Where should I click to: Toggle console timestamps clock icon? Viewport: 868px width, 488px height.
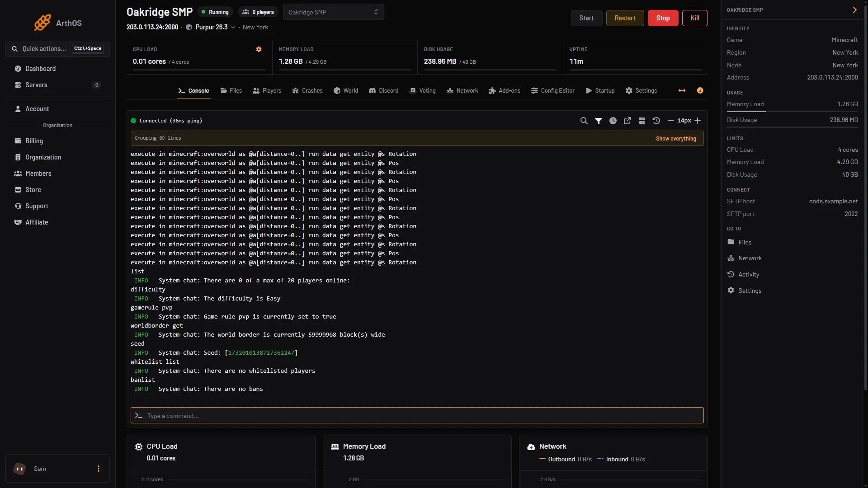613,121
